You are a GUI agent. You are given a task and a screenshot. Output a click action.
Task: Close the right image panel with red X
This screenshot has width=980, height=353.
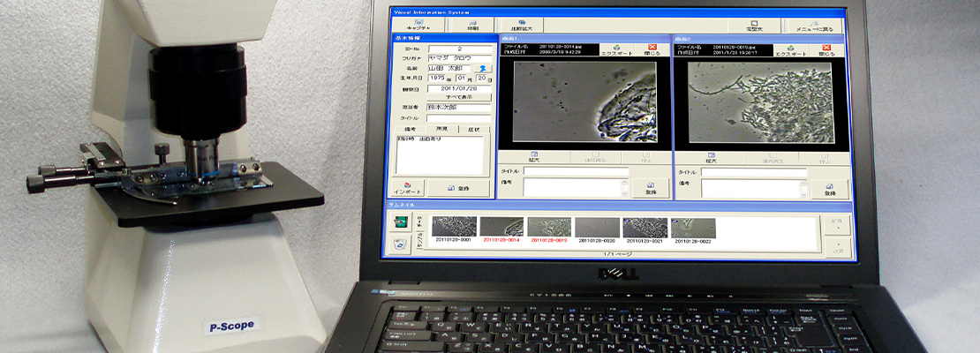(825, 50)
